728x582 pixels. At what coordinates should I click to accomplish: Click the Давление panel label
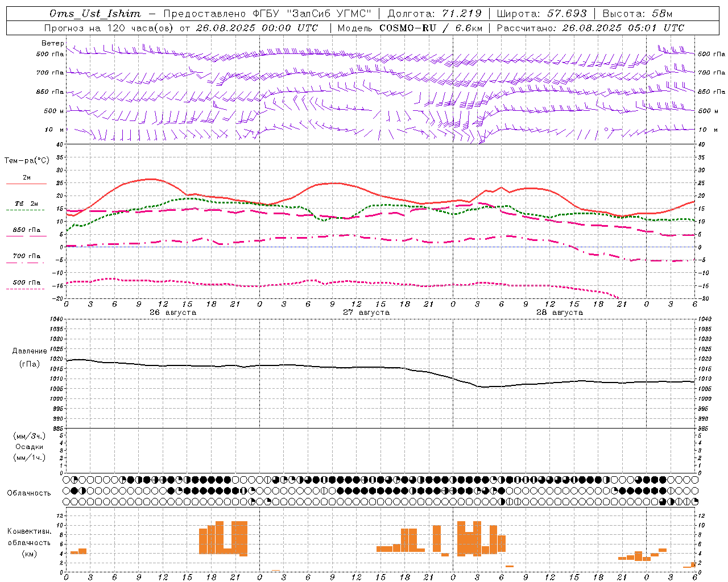tap(30, 351)
